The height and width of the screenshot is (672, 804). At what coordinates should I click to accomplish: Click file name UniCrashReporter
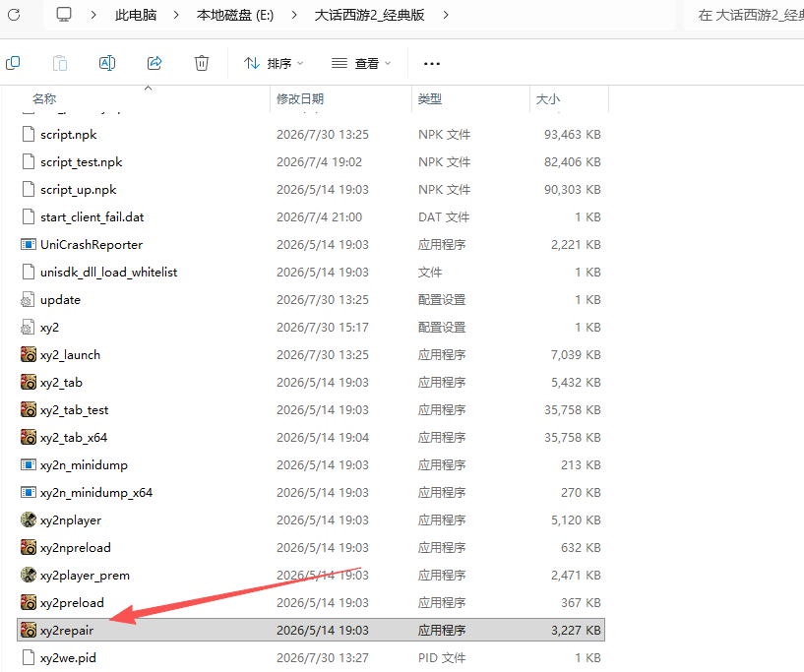92,245
